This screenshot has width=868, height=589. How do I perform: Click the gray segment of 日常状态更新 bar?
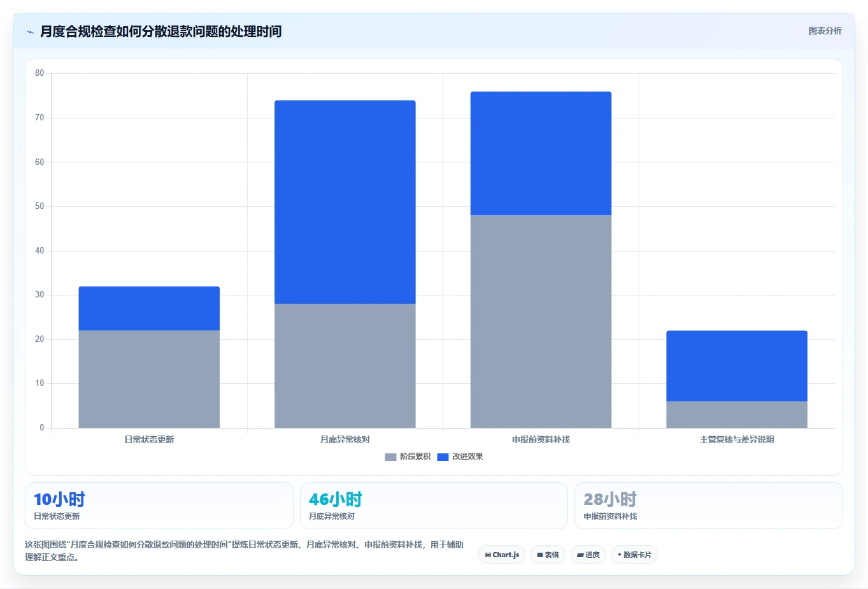tap(149, 379)
